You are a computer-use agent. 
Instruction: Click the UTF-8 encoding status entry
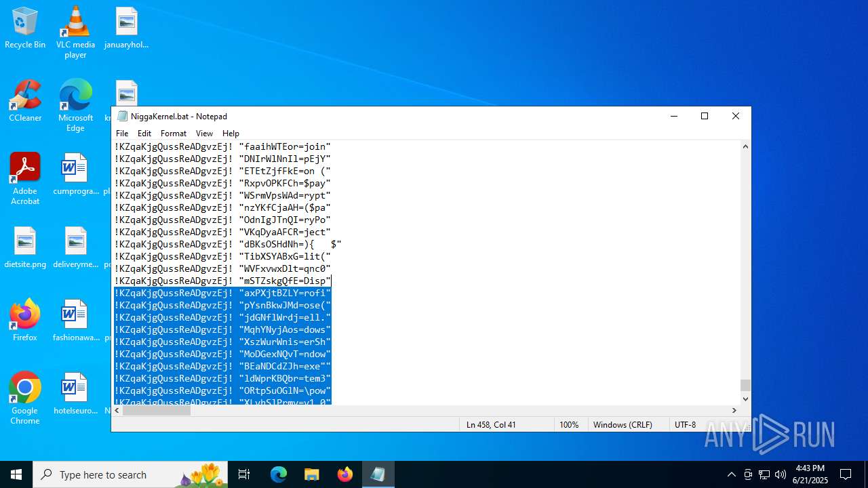(x=685, y=425)
